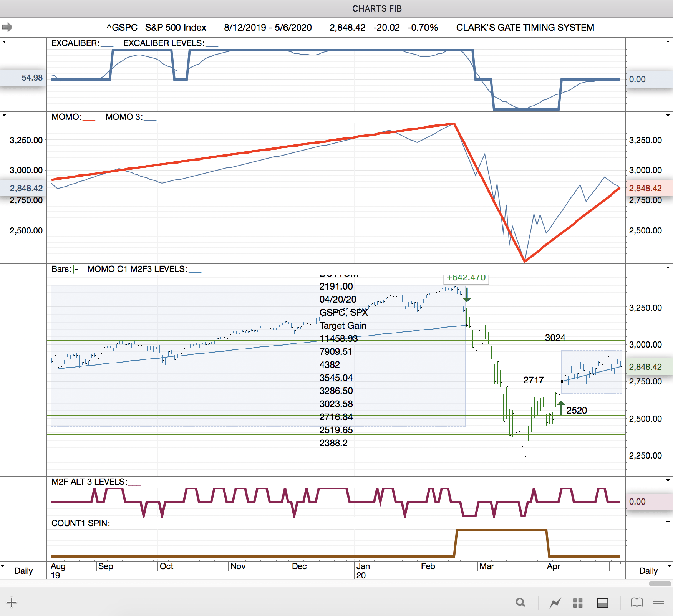The width and height of the screenshot is (673, 616).
Task: Open the Bars pane right-side dropdown arrow
Action: click(x=668, y=267)
